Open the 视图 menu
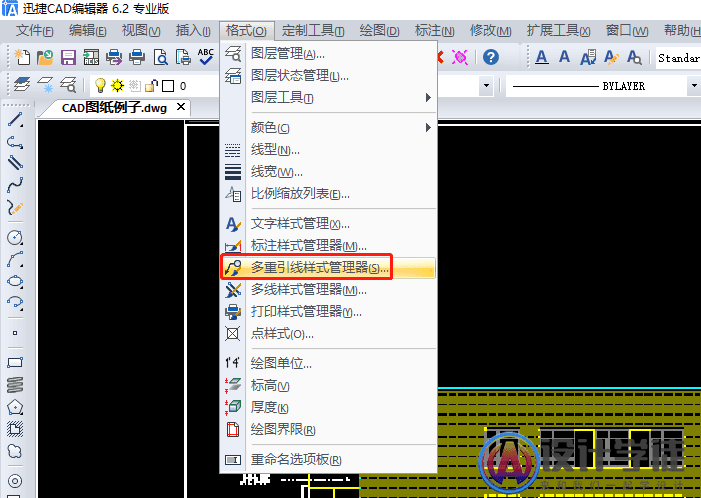701x498 pixels. 141,31
